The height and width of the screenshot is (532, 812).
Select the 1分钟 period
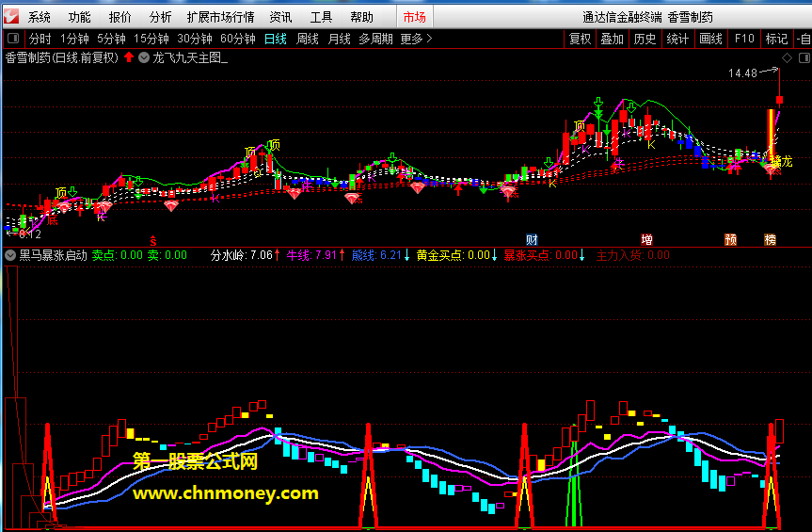pos(74,39)
